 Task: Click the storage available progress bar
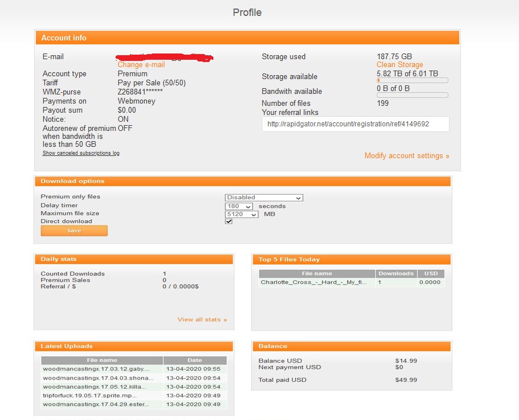tap(412, 80)
